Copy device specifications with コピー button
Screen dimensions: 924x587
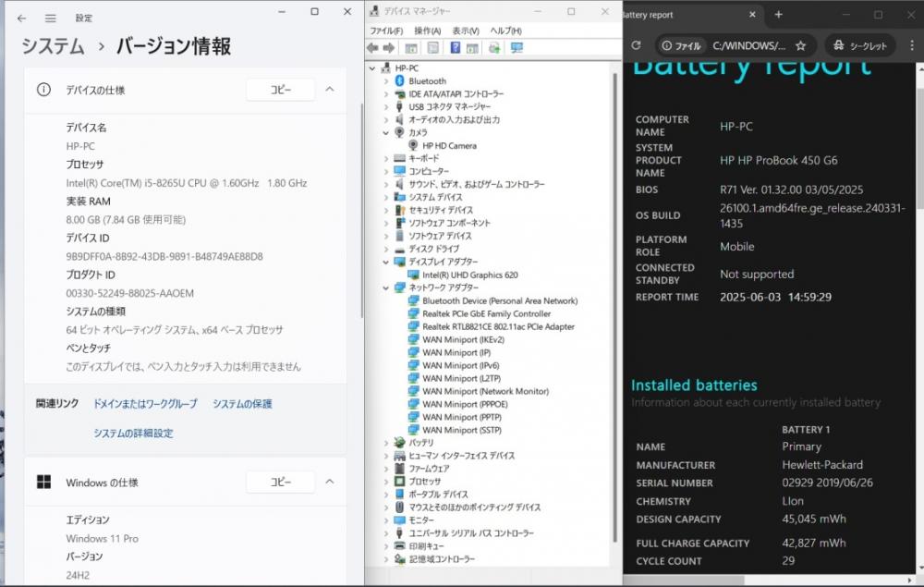(281, 90)
